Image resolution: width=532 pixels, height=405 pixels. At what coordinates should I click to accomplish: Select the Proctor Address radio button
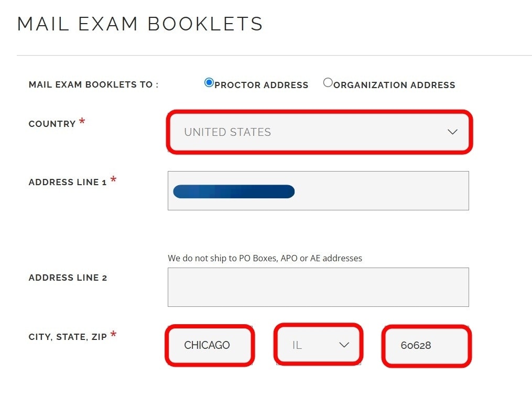pyautogui.click(x=209, y=83)
